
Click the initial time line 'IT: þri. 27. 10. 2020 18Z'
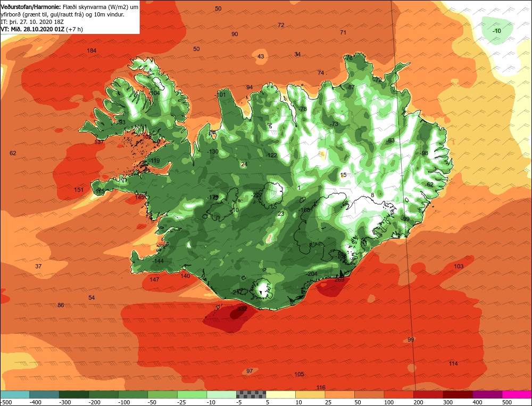(32, 22)
